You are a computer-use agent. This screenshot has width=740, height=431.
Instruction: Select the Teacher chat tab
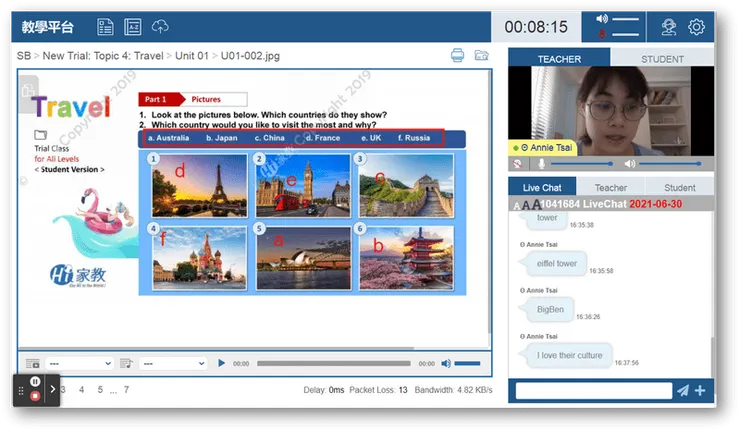point(611,187)
